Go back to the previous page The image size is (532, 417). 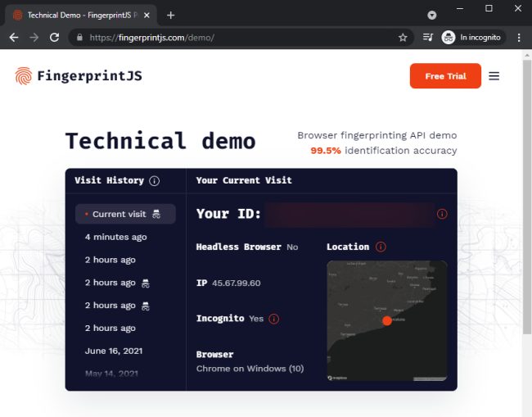pos(14,38)
